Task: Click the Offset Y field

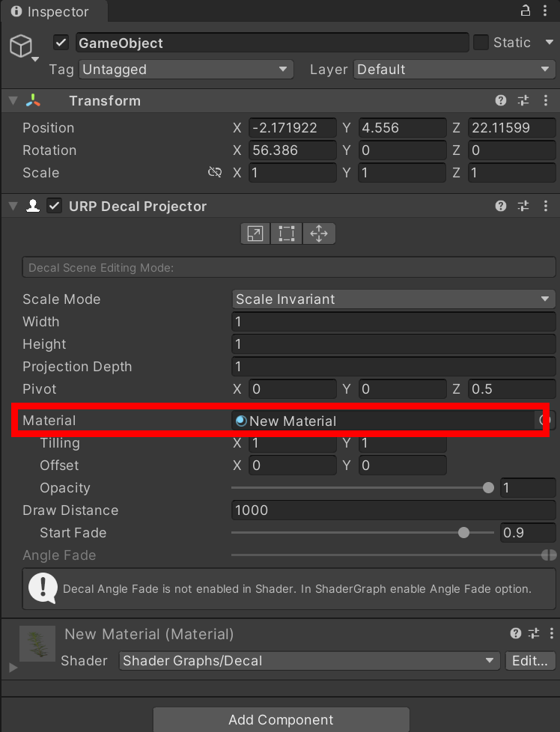Action: click(x=402, y=466)
